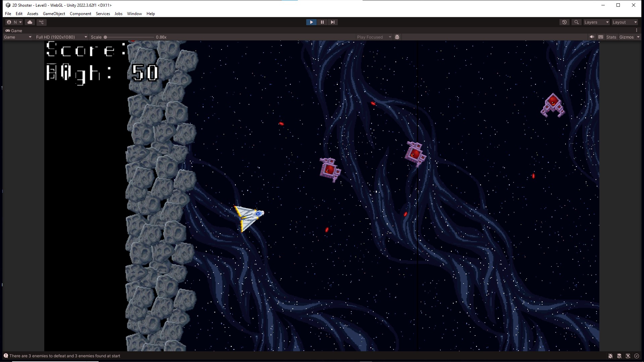Image resolution: width=644 pixels, height=362 pixels.
Task: Click the global search magnifier icon
Action: (x=576, y=22)
